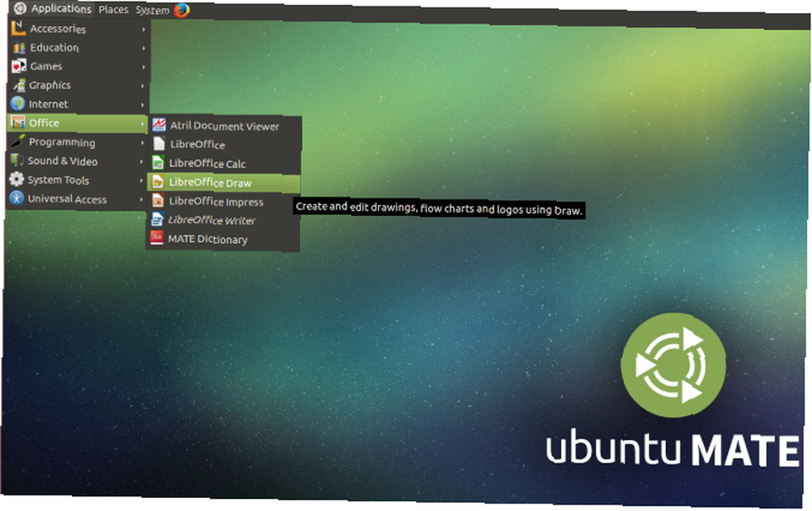Select the Education category label
The height and width of the screenshot is (511, 812).
click(54, 47)
